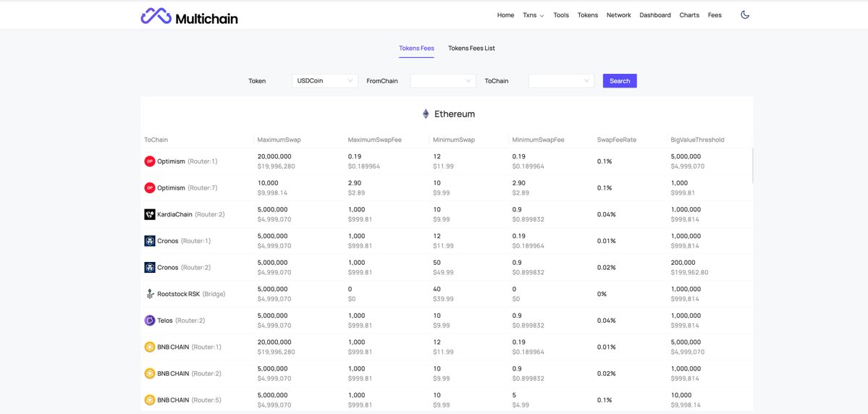This screenshot has width=868, height=414.
Task: Open Network in navigation
Action: point(618,15)
